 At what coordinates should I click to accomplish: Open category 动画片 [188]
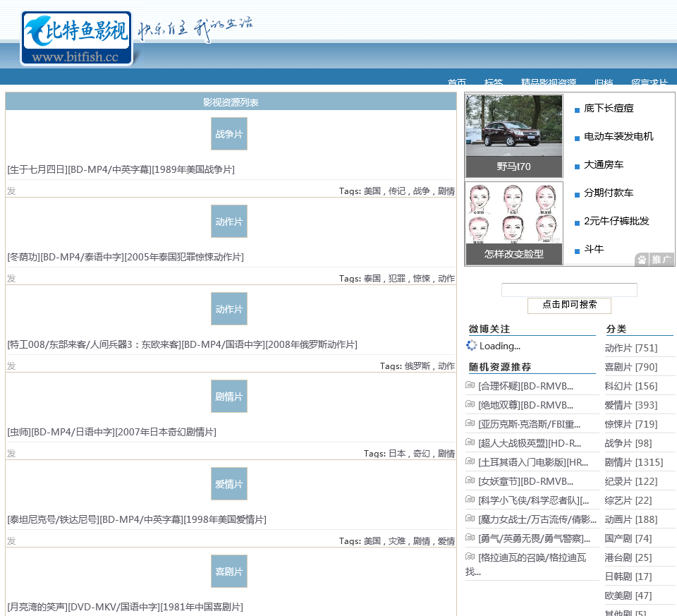click(x=630, y=519)
